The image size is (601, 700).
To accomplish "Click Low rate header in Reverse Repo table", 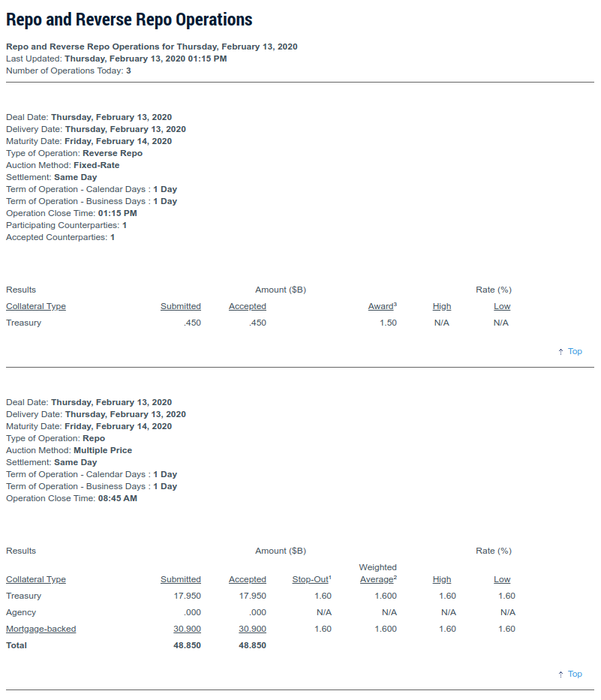I will coord(502,306).
